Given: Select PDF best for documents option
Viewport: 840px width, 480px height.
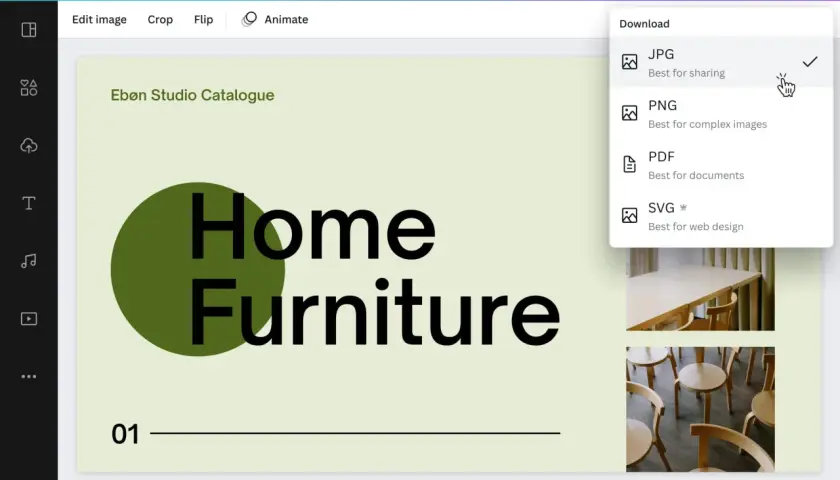Looking at the screenshot, I should 721,165.
